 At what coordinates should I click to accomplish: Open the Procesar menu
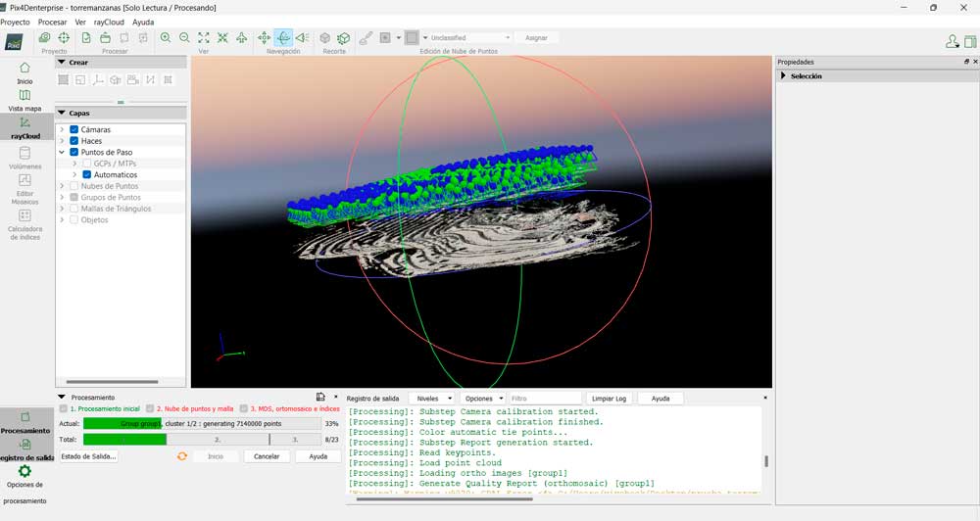[x=52, y=22]
